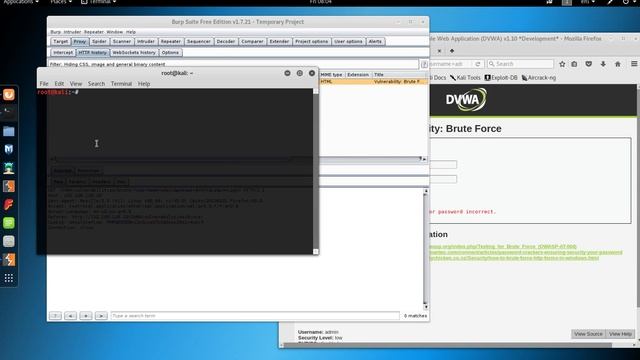The height and width of the screenshot is (360, 640).
Task: Open the Burp Project options tab
Action: tap(311, 42)
